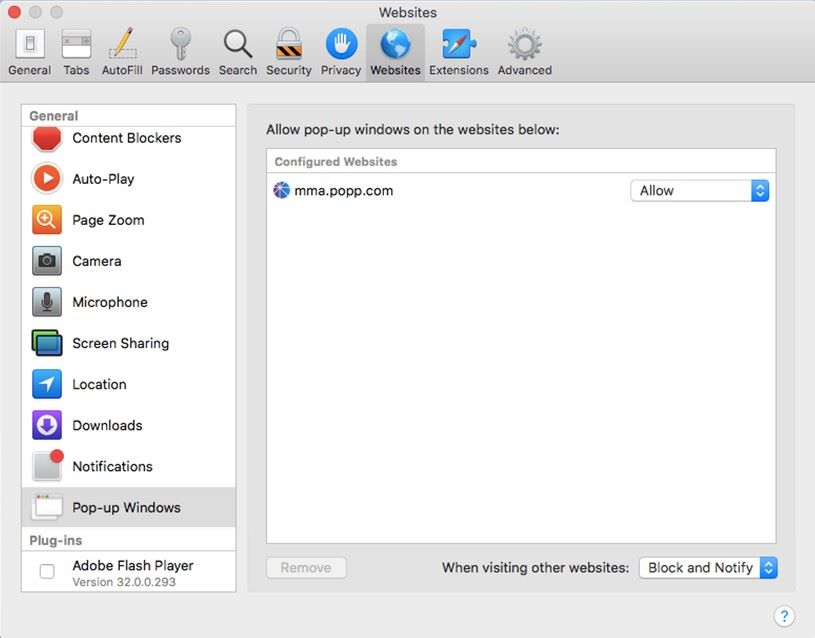Select Screen Sharing in the sidebar
The image size is (815, 638).
tap(128, 343)
